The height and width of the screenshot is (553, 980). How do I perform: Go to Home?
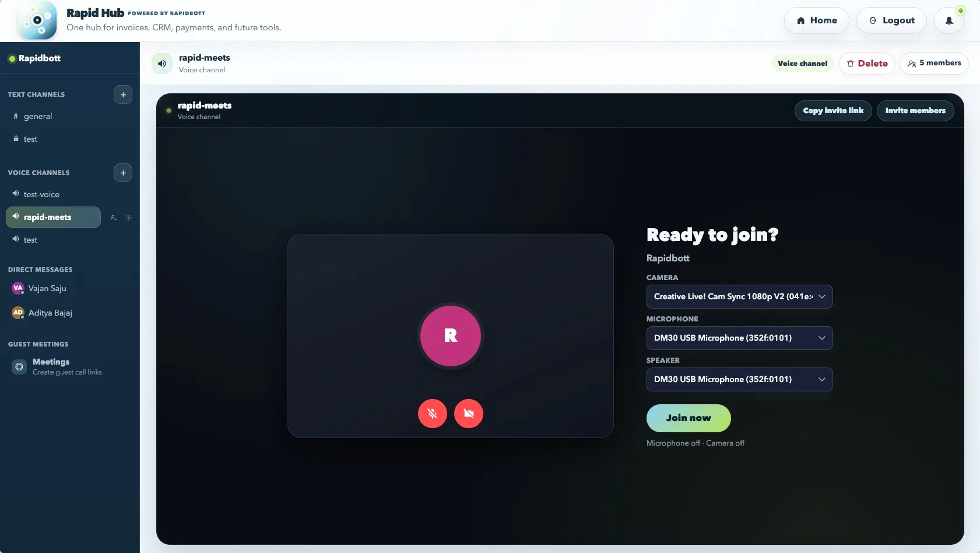click(x=817, y=20)
